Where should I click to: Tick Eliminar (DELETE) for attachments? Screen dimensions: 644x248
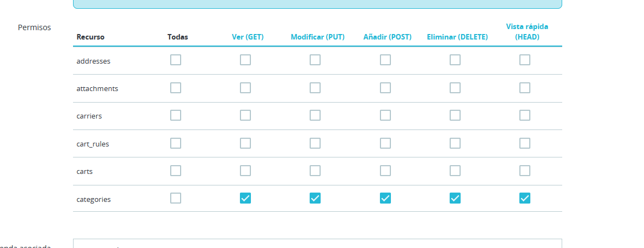455,88
